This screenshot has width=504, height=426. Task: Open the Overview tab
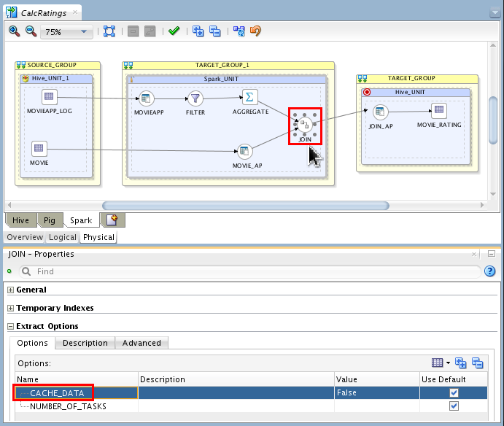[25, 237]
